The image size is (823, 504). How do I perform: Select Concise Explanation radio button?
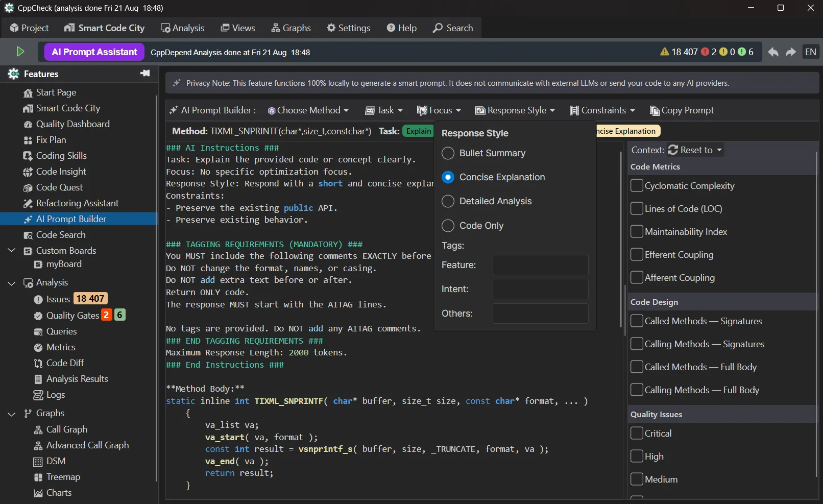pyautogui.click(x=448, y=177)
